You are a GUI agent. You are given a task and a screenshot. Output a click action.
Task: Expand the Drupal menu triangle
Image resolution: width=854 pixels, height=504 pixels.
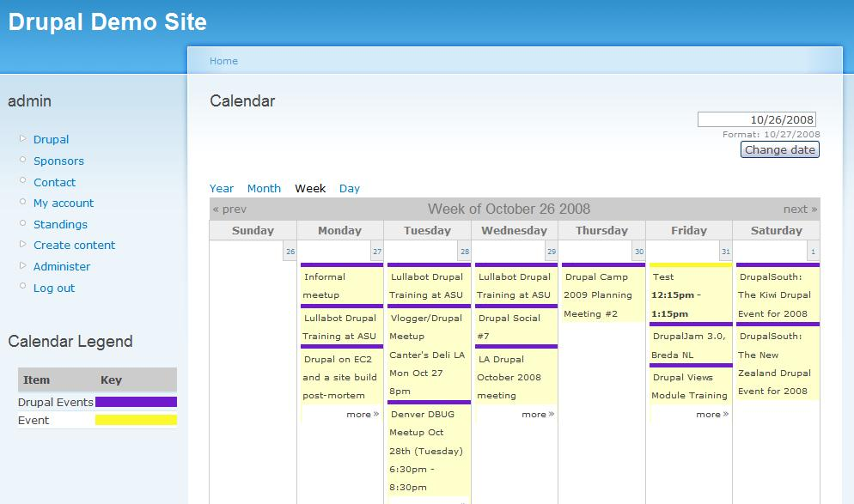pyautogui.click(x=23, y=138)
